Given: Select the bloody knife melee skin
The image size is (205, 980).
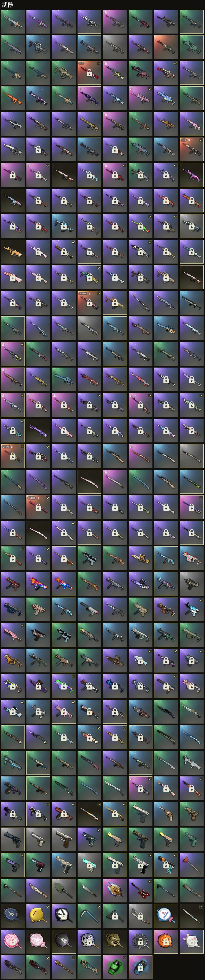Looking at the screenshot, I should point(38,891).
